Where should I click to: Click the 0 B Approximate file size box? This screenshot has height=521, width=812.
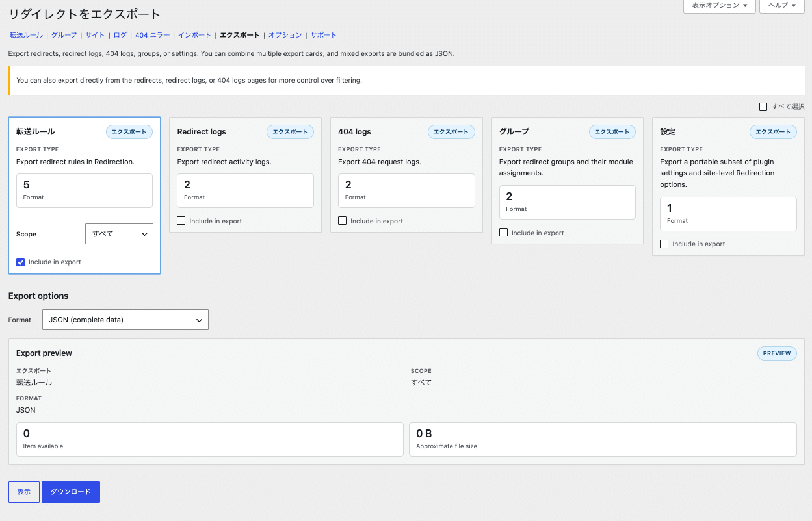pyautogui.click(x=603, y=440)
